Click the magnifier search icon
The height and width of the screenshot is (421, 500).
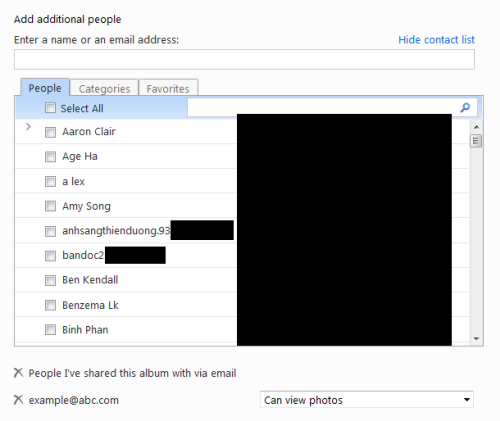pyautogui.click(x=465, y=107)
